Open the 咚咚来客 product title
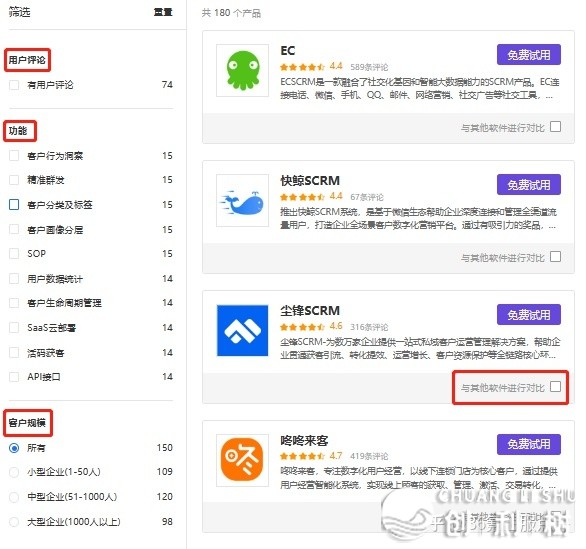This screenshot has height=549, width=586. pyautogui.click(x=304, y=440)
